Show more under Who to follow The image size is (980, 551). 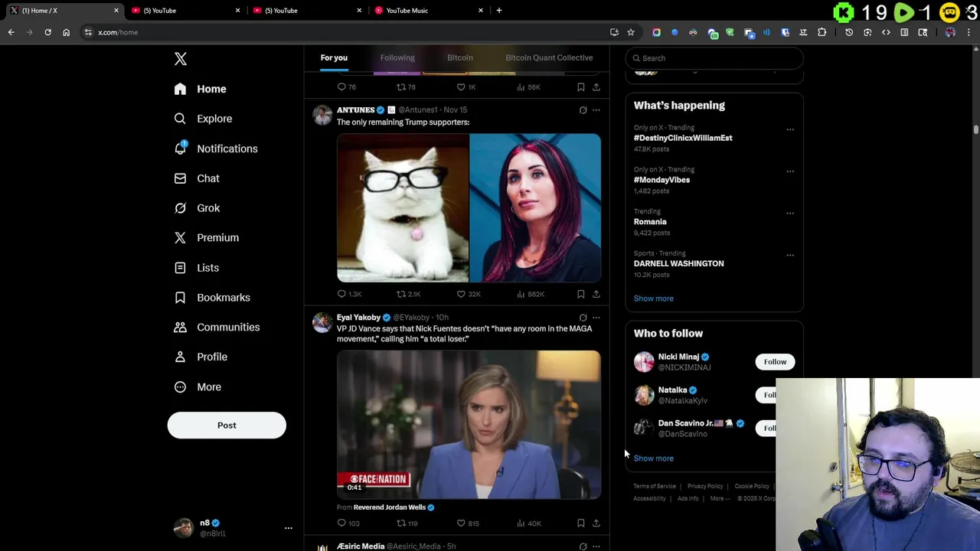click(x=654, y=458)
